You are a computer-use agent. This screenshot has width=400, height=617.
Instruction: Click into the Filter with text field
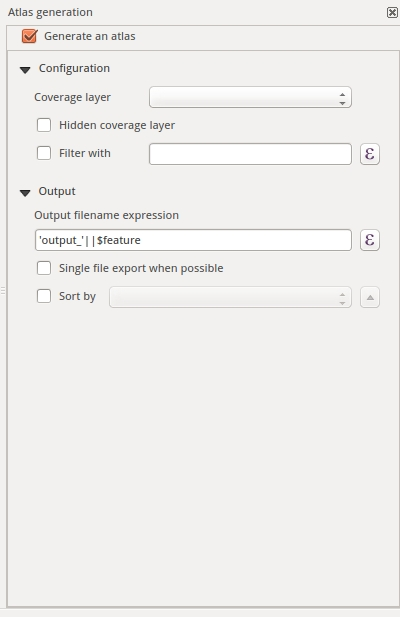coord(250,154)
